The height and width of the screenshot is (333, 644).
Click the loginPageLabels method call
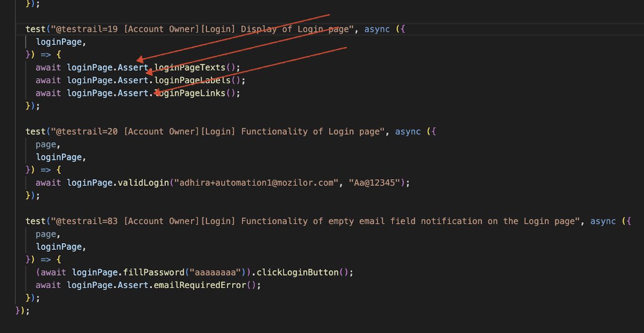pyautogui.click(x=193, y=80)
